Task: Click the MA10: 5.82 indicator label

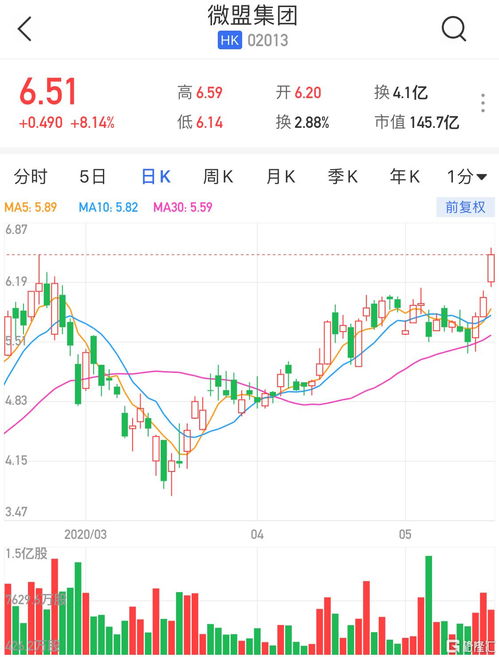Action: [x=109, y=207]
